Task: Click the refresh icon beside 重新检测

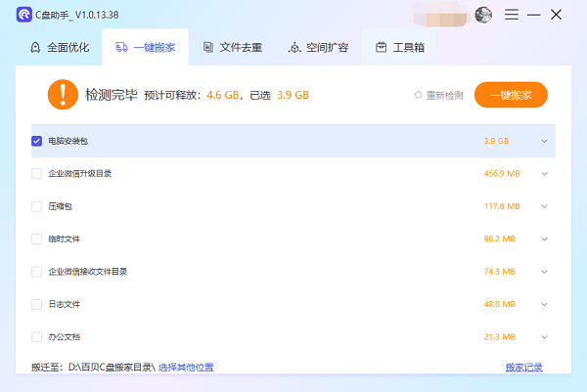Action: click(418, 95)
